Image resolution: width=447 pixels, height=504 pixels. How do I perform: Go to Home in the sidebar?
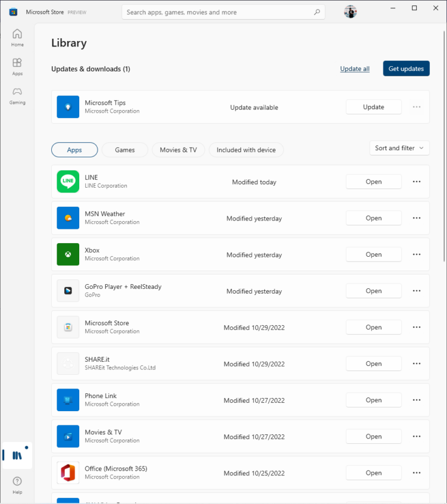pos(17,37)
